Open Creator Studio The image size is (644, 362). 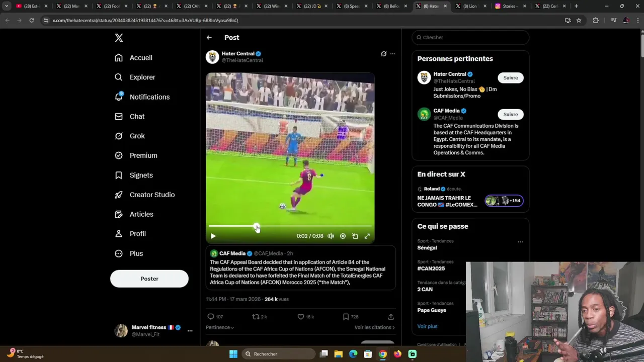(144, 195)
